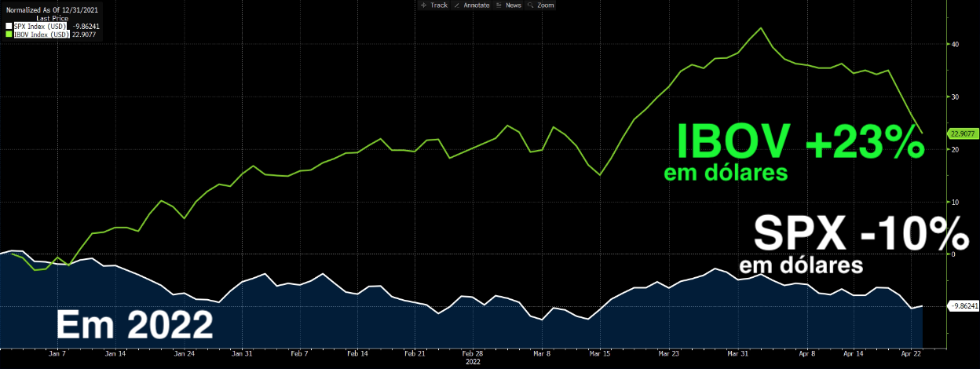Open the Annotate drawing tool
This screenshot has height=369, width=980.
(471, 5)
